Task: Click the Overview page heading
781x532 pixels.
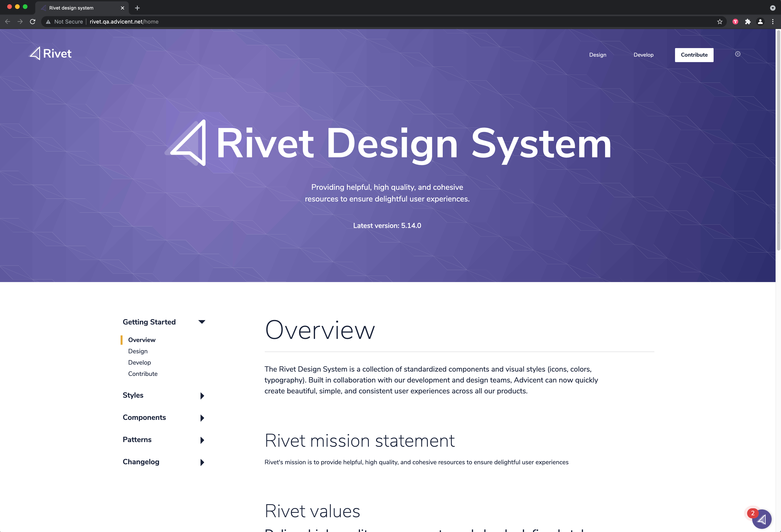Action: point(320,330)
